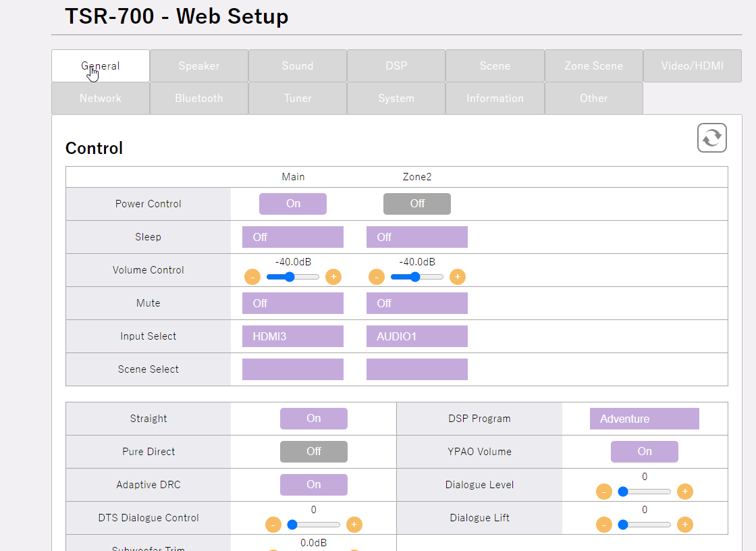Toggle the Straight On button
The height and width of the screenshot is (551, 756).
[x=314, y=419]
